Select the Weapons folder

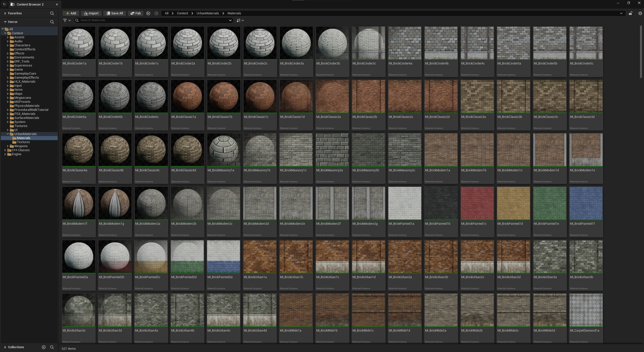coord(21,146)
